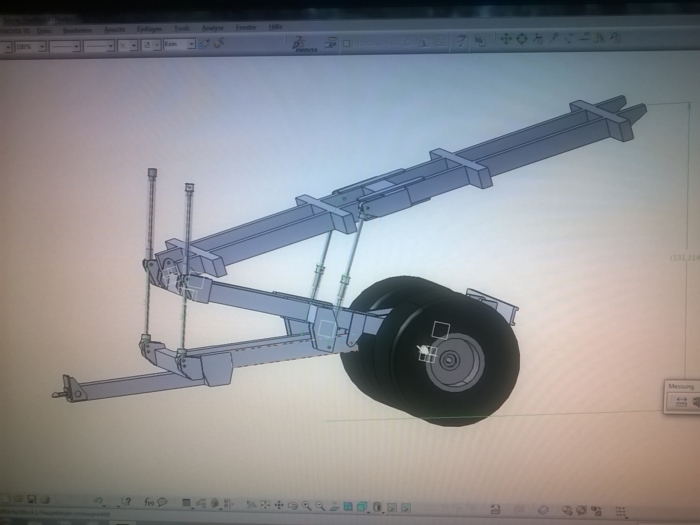
Task: Click the Undo arrow in bottom toolbar
Action: pyautogui.click(x=98, y=501)
